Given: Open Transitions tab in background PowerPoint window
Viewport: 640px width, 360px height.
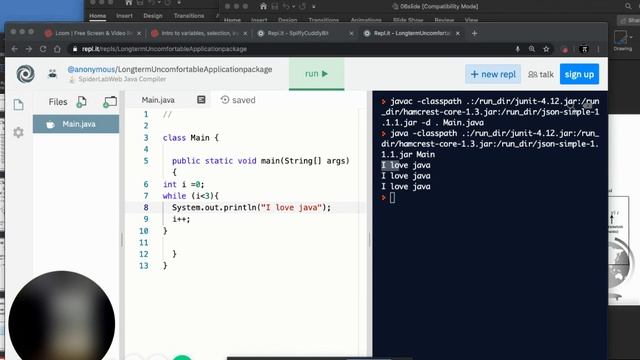Looking at the screenshot, I should [189, 16].
